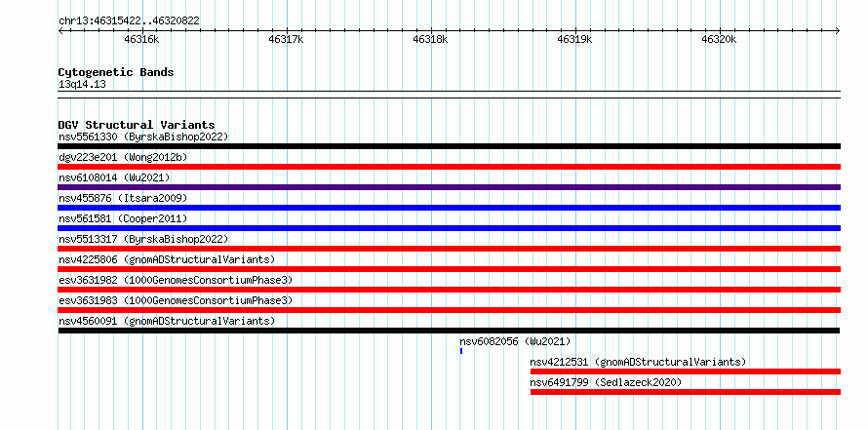Open nsv6082056 (Wu2021) label
Screen dimensions: 868x430
coord(515,341)
